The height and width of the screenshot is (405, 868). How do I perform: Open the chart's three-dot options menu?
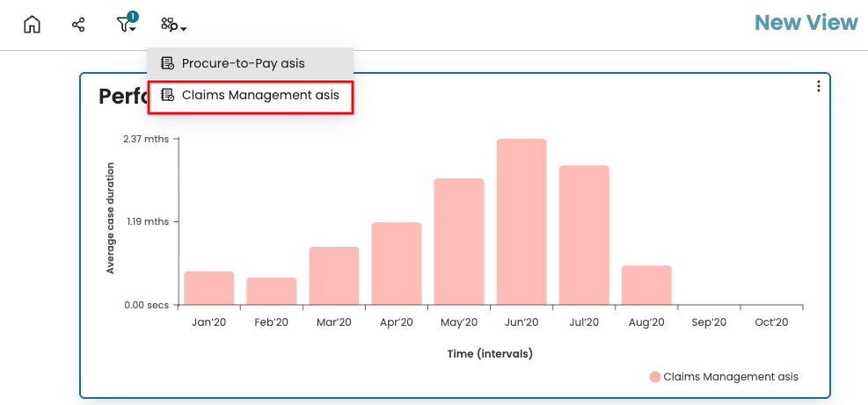818,86
